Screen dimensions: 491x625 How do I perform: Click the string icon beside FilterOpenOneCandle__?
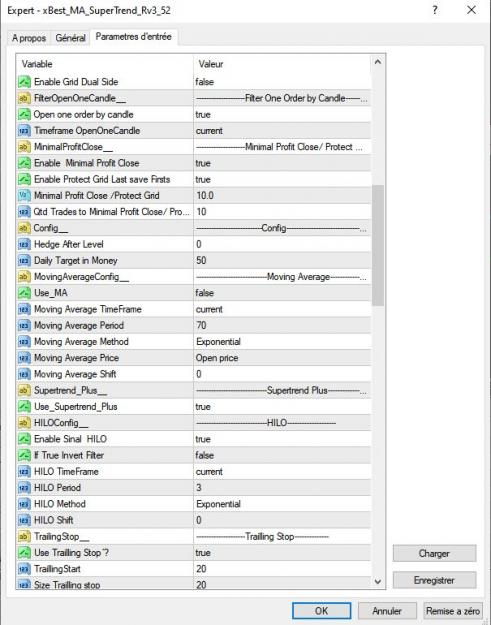click(x=24, y=98)
